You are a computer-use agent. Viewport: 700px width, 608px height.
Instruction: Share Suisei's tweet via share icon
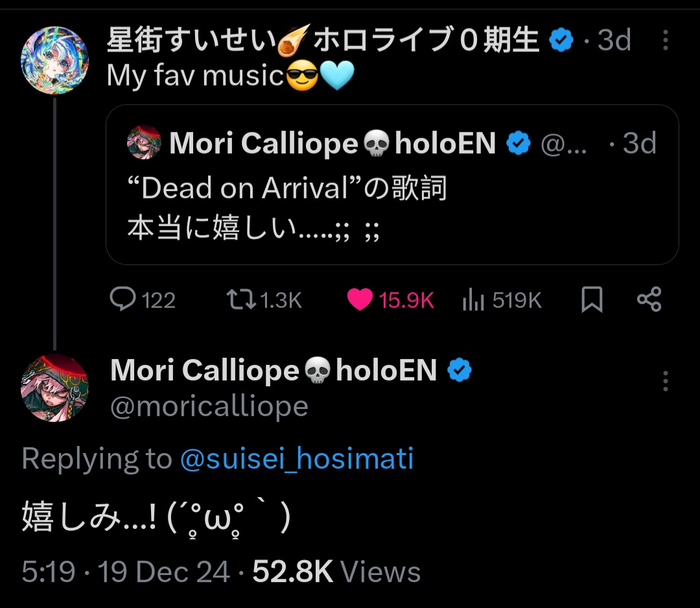click(x=649, y=299)
